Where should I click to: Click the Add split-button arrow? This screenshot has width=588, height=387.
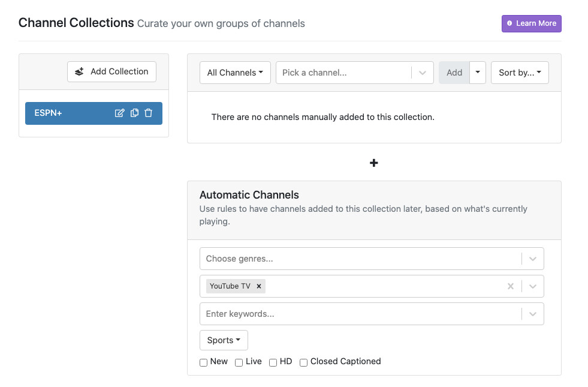[x=478, y=73]
